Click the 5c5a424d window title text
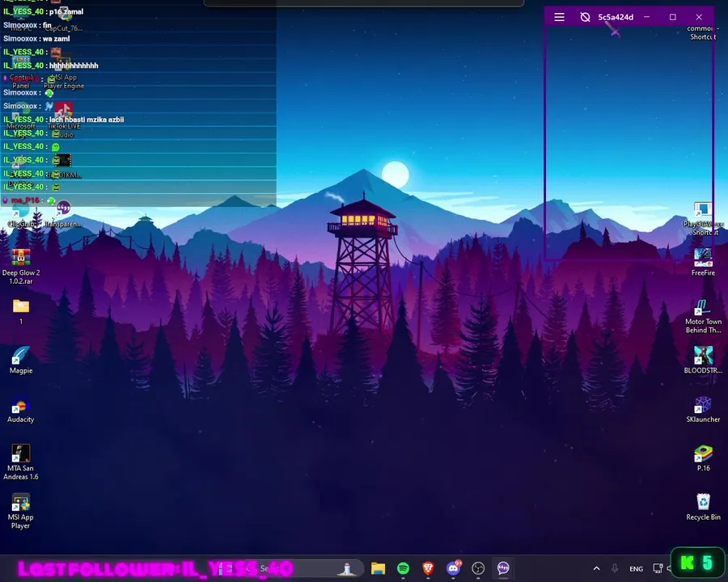 point(616,17)
